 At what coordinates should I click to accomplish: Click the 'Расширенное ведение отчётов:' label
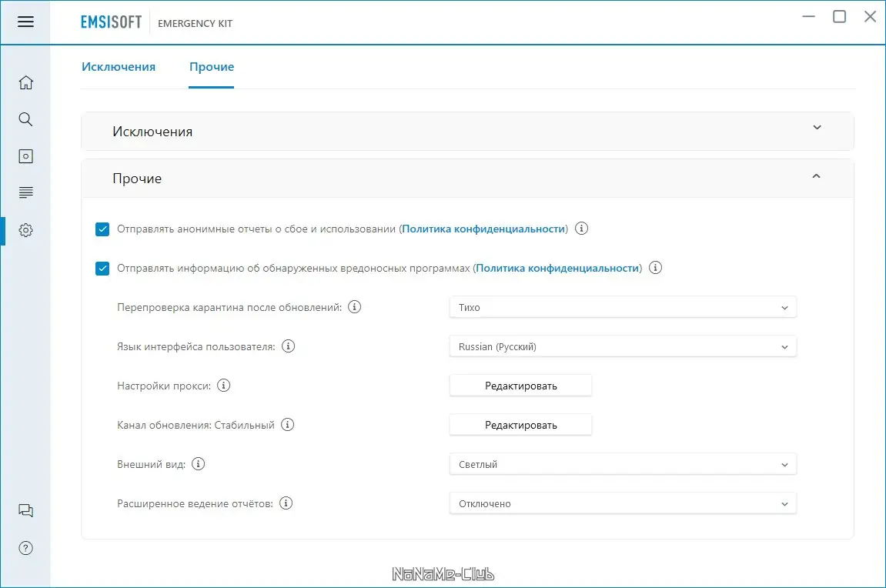195,504
